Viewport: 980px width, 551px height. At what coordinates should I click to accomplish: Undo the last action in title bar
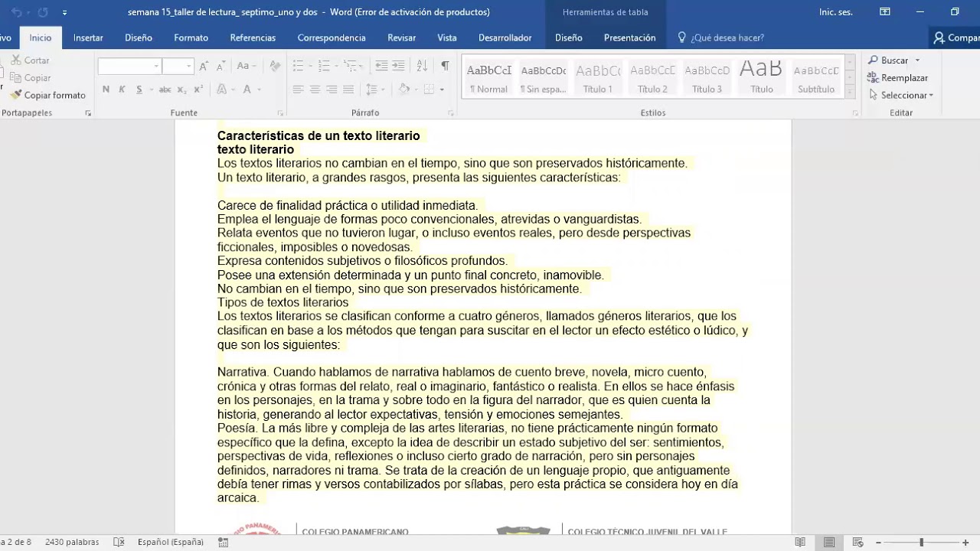17,12
